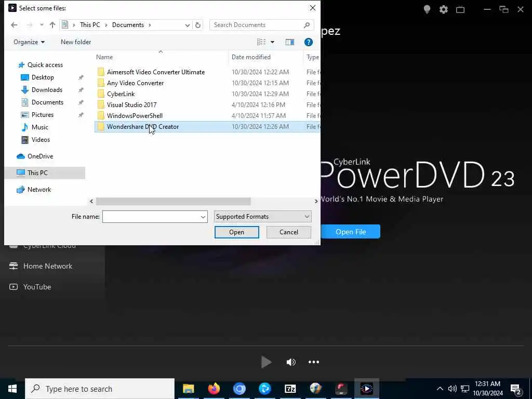Screen dimensions: 532x399
Task: Click Open File button in PowerDVD
Action: 351,232
